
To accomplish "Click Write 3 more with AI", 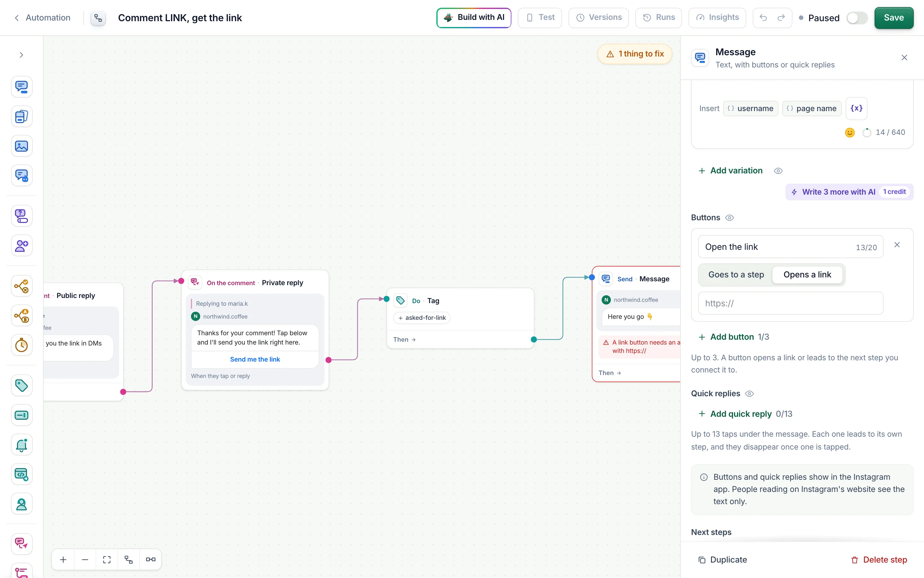I will [x=849, y=192].
